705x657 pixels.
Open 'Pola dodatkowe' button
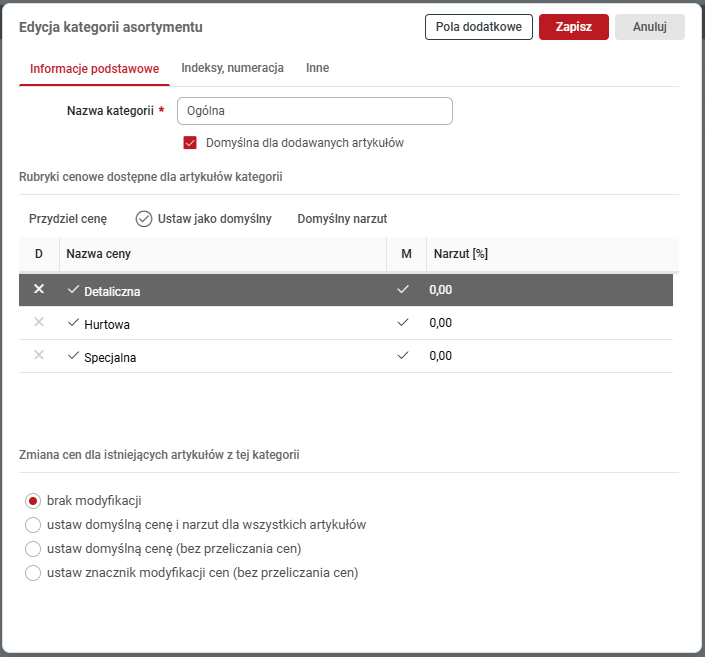pos(478,27)
